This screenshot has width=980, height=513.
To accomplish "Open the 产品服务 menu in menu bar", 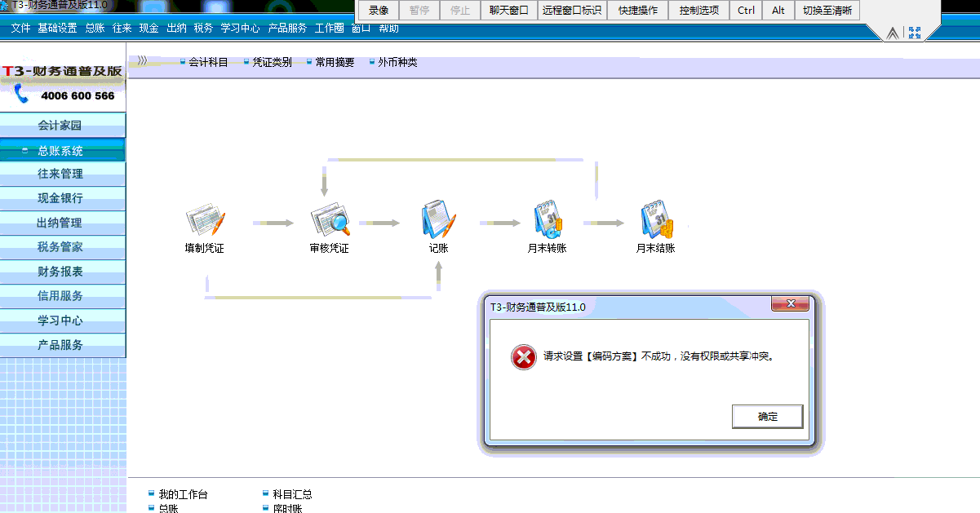I will (288, 28).
